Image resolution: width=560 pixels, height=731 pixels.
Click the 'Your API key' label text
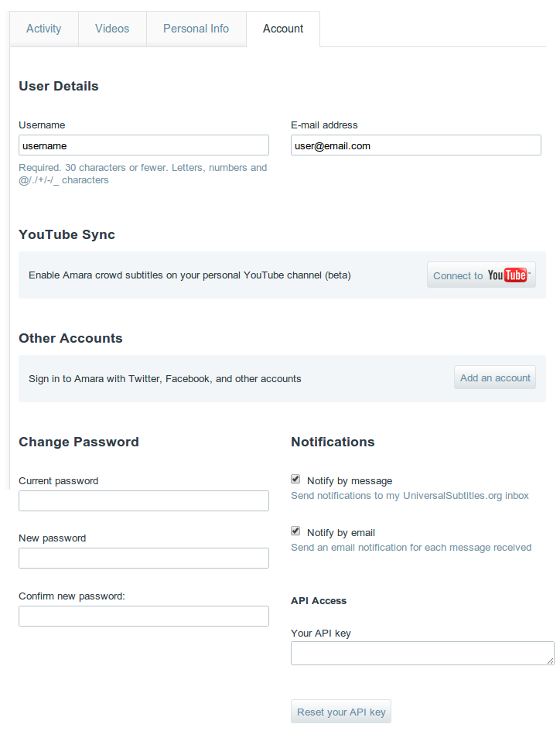(321, 634)
